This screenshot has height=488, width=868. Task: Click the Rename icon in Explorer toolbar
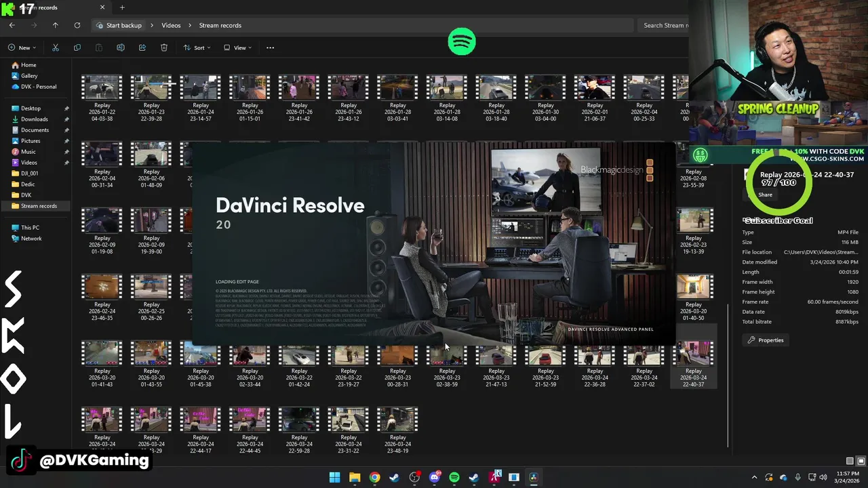coord(121,47)
